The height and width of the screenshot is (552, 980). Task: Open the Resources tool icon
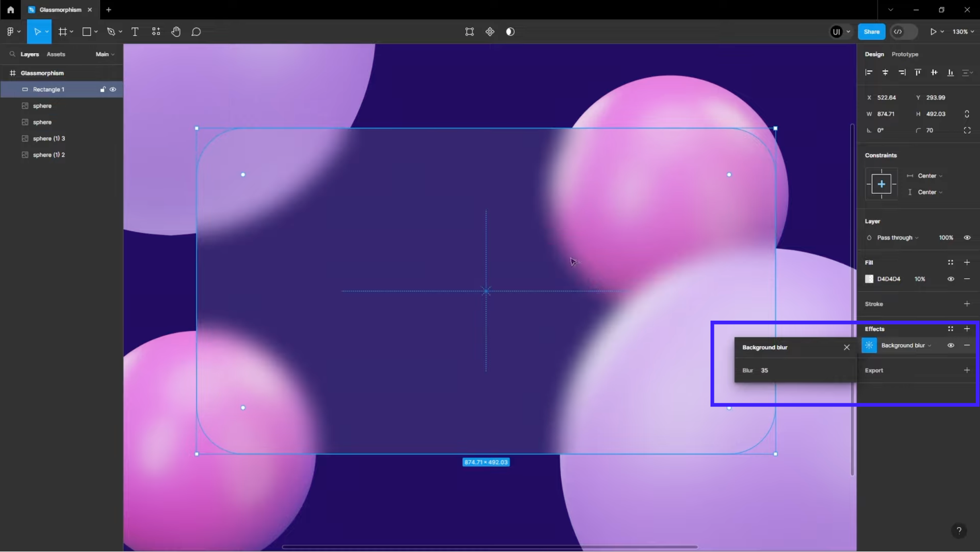(156, 32)
